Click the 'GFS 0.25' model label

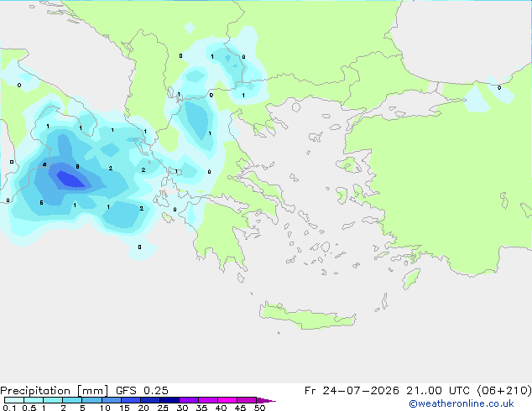click(142, 391)
